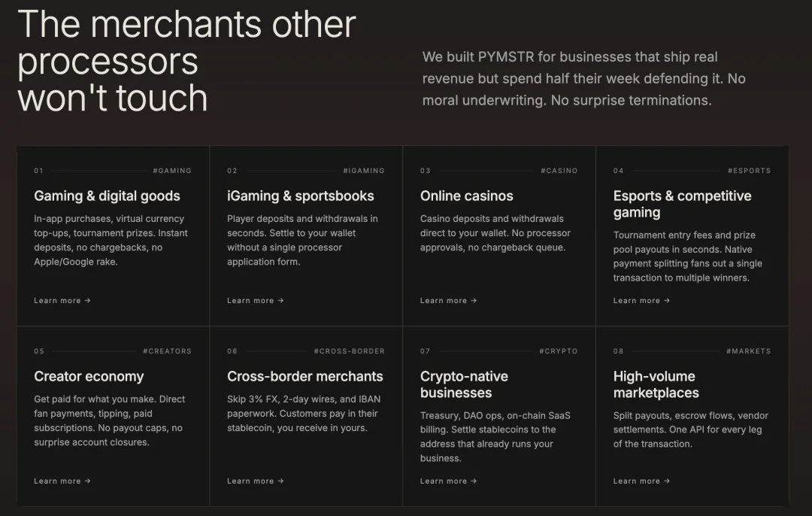Click Learn more for Esports & competitive gaming
This screenshot has width=812, height=516.
(641, 300)
